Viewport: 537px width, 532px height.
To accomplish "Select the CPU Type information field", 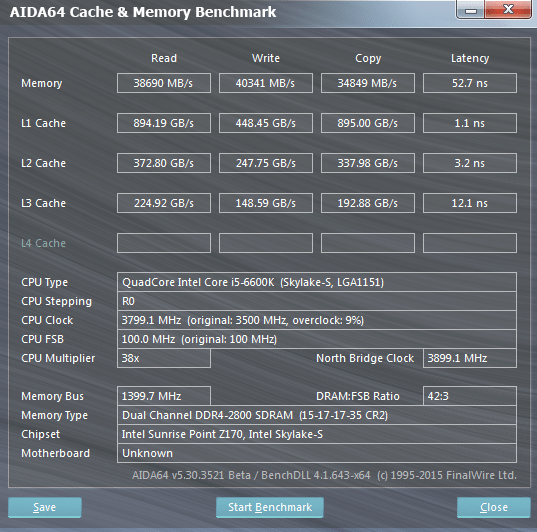I will click(x=317, y=282).
